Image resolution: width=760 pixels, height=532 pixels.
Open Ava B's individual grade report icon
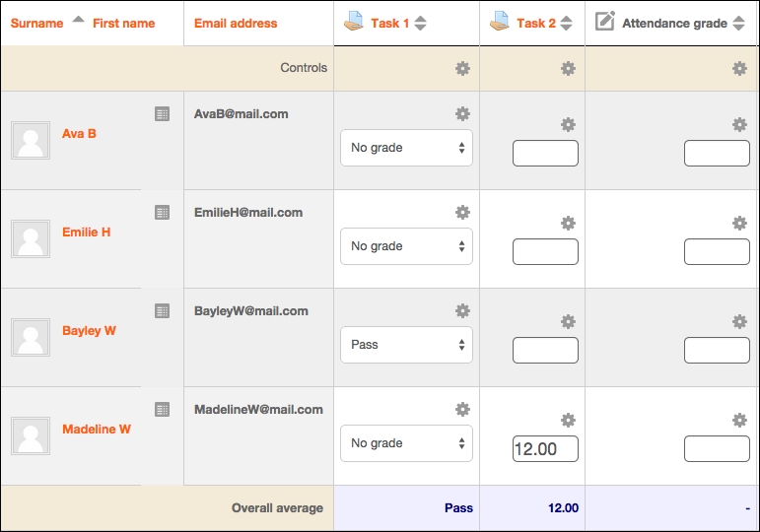click(x=163, y=114)
